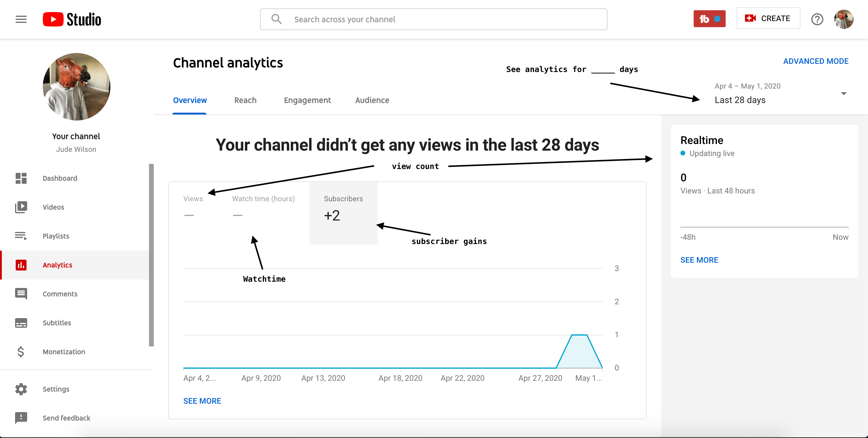Screen dimensions: 868x438
Task: Click the Playlists list icon
Action: tap(21, 236)
